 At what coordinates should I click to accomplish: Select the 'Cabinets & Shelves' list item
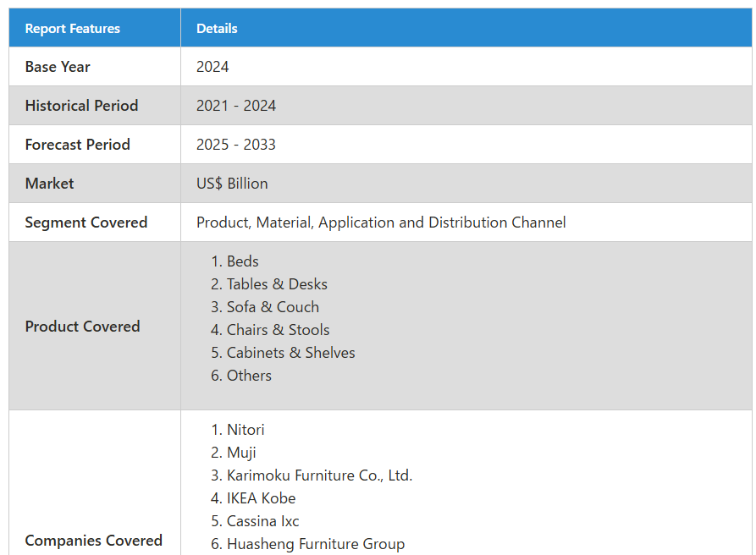pyautogui.click(x=290, y=353)
